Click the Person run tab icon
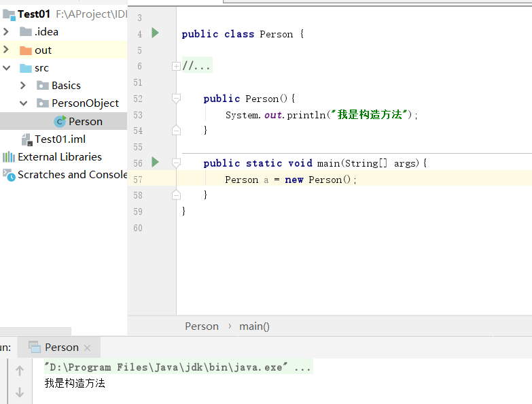The image size is (532, 404). click(35, 347)
